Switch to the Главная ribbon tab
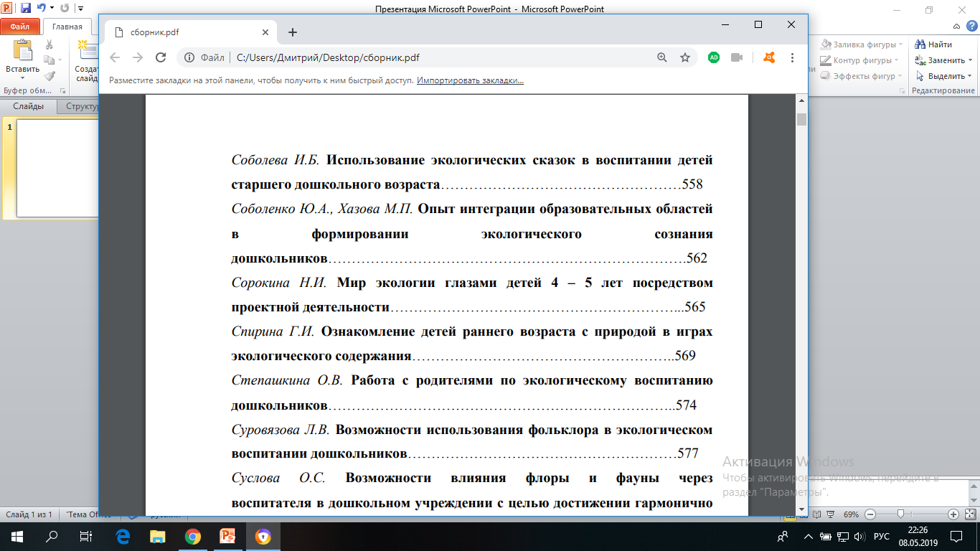Viewport: 980px width, 551px height. pyautogui.click(x=67, y=27)
